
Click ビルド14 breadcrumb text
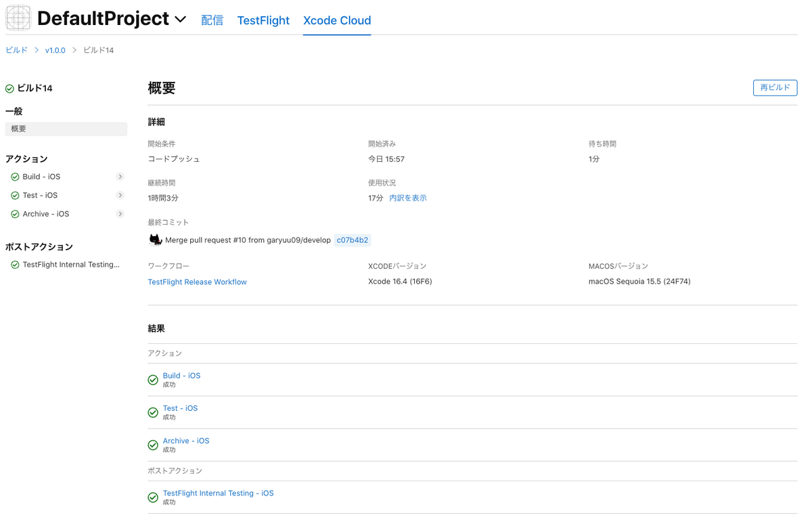pyautogui.click(x=98, y=50)
